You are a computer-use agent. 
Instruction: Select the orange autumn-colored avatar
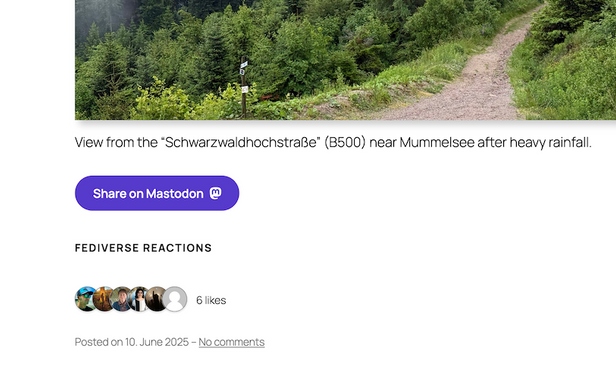pyautogui.click(x=103, y=299)
